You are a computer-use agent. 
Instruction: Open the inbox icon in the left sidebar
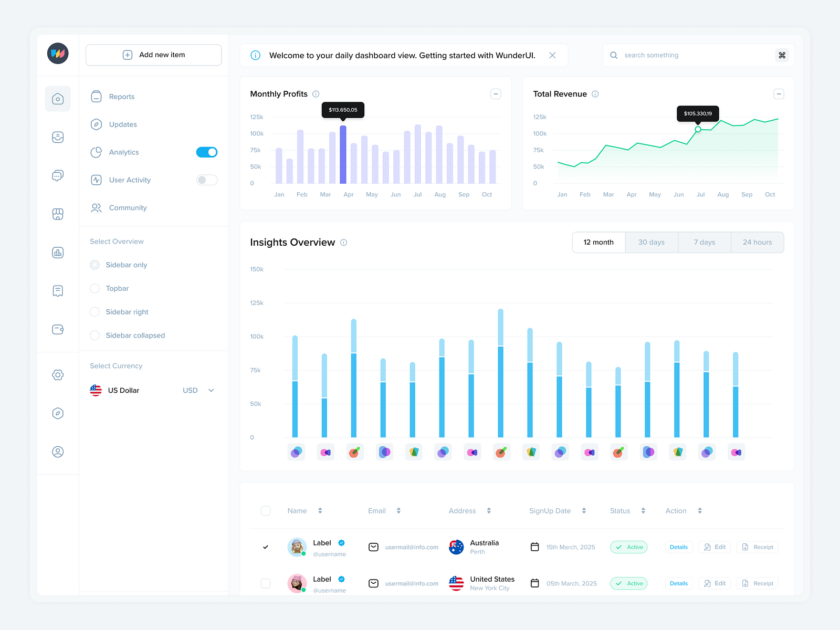(x=58, y=137)
